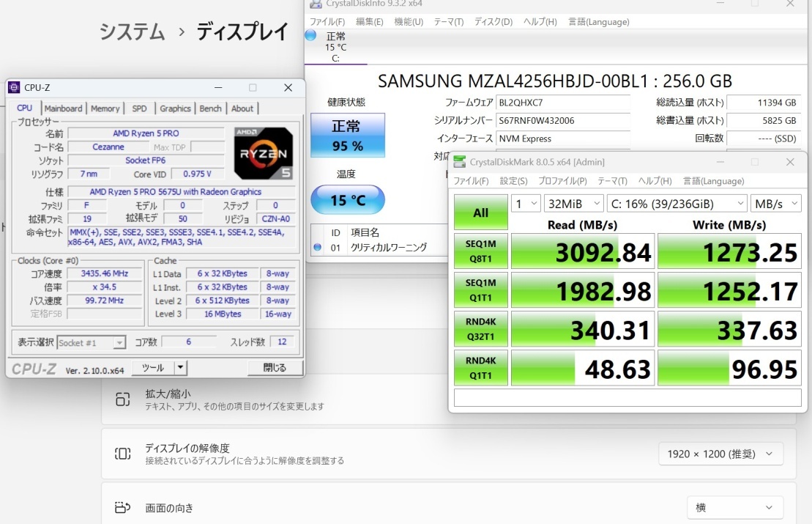The height and width of the screenshot is (524, 812).
Task: Select the SPD tab in CPU-Z
Action: point(139,108)
